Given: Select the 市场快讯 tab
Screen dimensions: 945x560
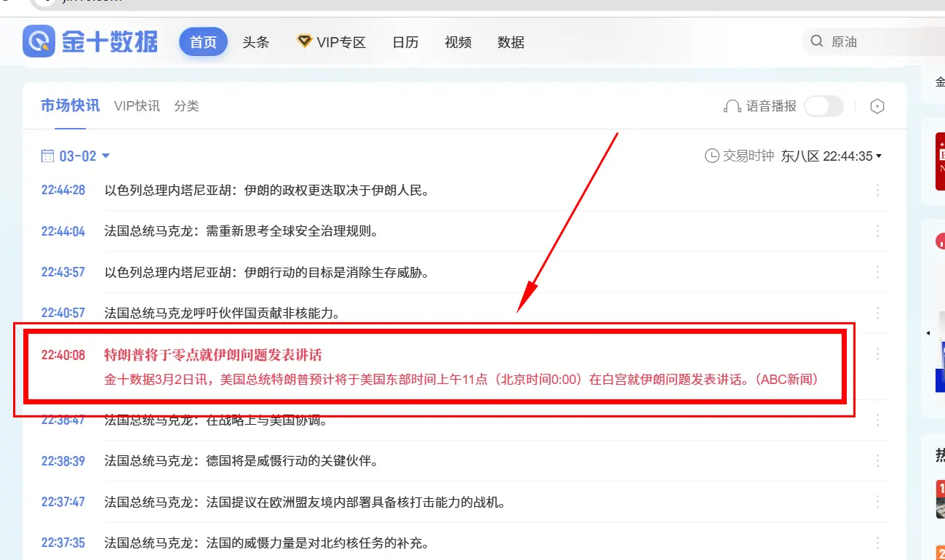Looking at the screenshot, I should click(70, 106).
